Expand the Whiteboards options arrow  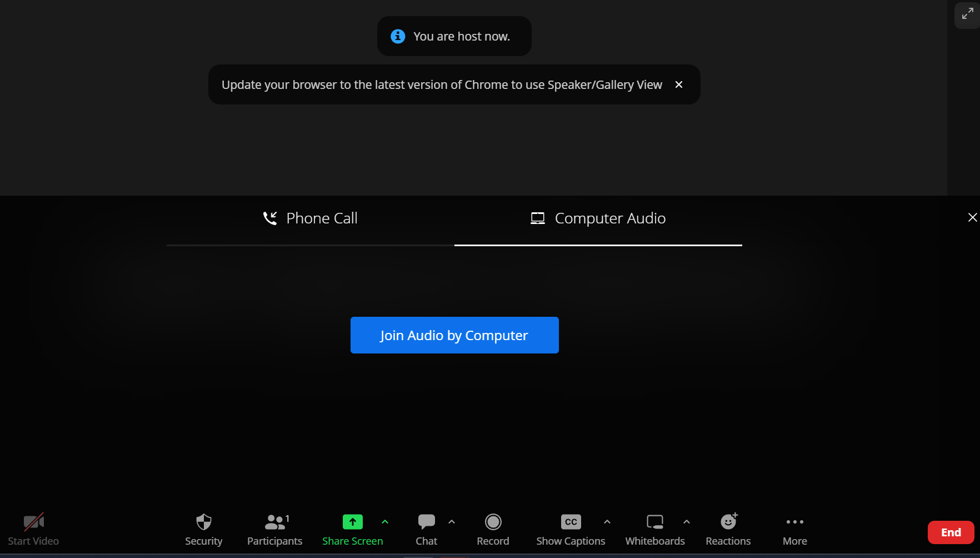[687, 522]
